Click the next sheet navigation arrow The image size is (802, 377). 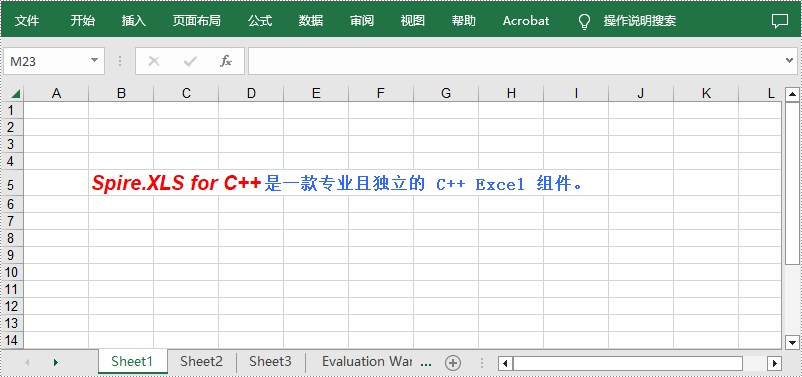56,362
